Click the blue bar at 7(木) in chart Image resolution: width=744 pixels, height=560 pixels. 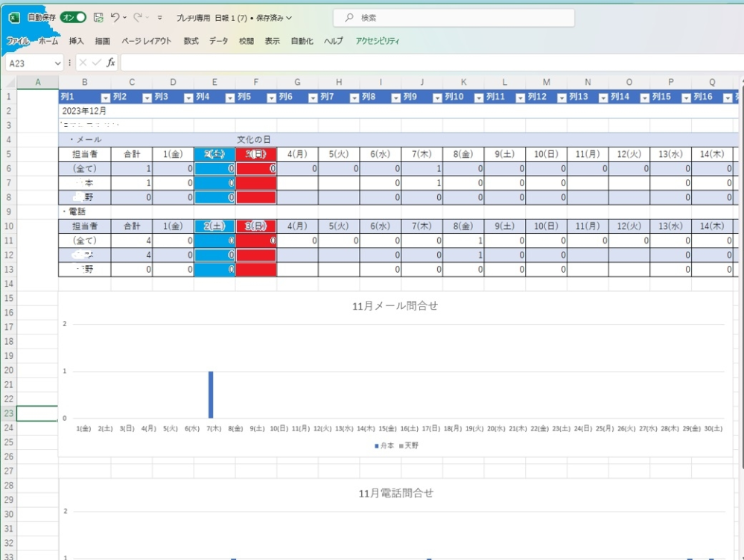point(211,395)
